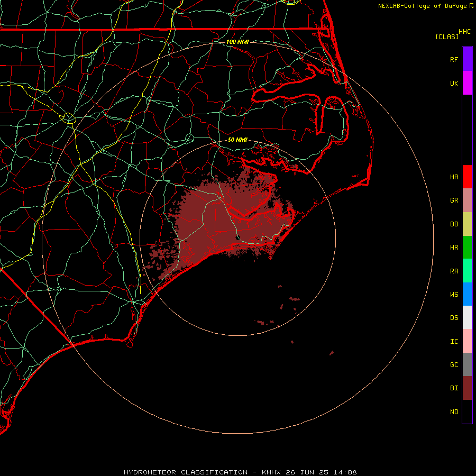Image resolution: width=476 pixels, height=476 pixels.
Task: Click the GR legend label
Action: click(x=454, y=200)
